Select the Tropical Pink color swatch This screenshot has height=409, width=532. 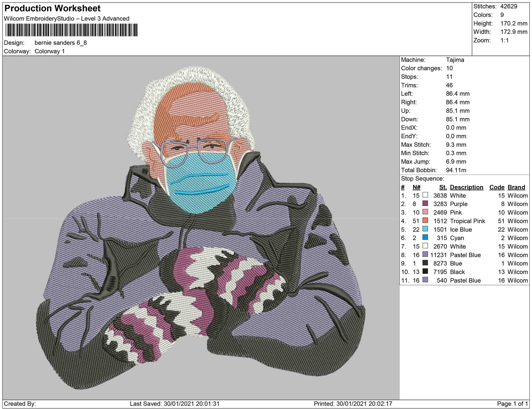pos(425,220)
